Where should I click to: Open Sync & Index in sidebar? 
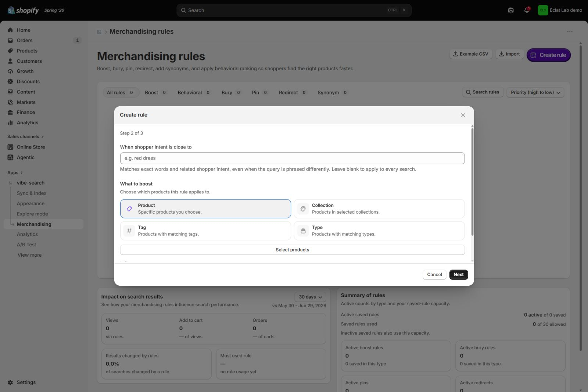click(x=31, y=193)
